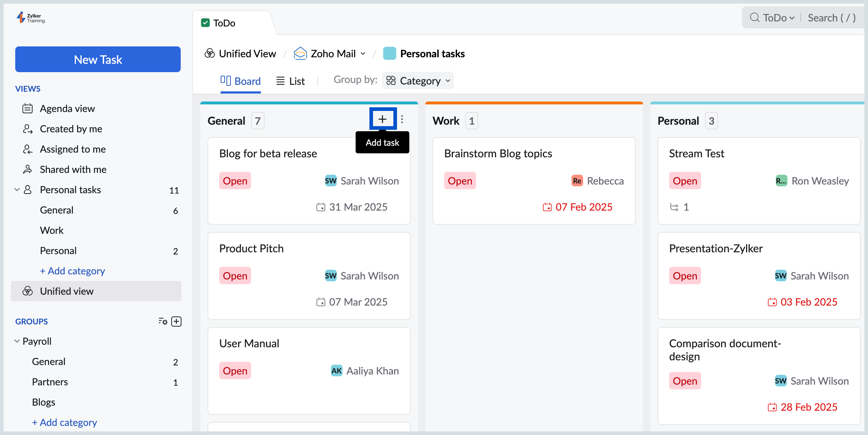Screen dimensions: 868x435
Task: Click Personal tasks breadcrumb title
Action: coord(432,54)
